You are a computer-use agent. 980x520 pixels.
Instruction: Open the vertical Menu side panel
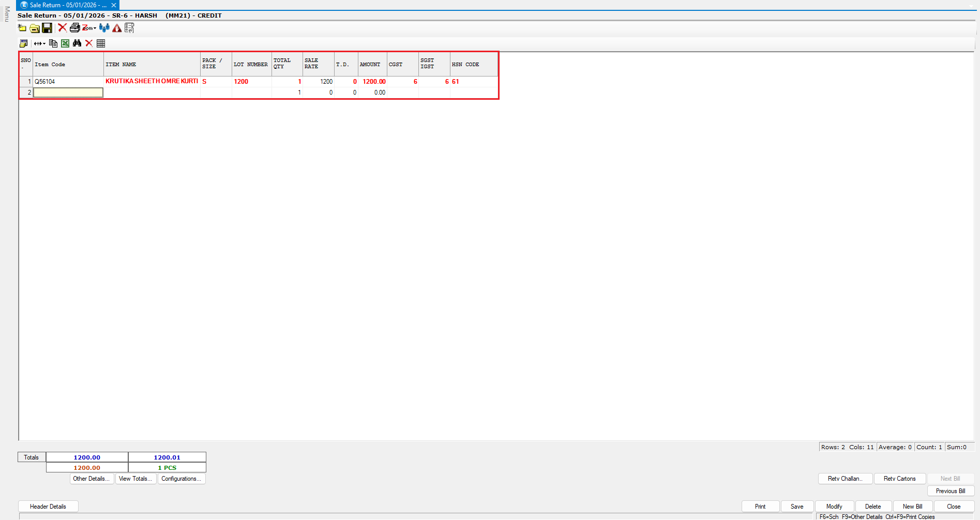pos(7,14)
